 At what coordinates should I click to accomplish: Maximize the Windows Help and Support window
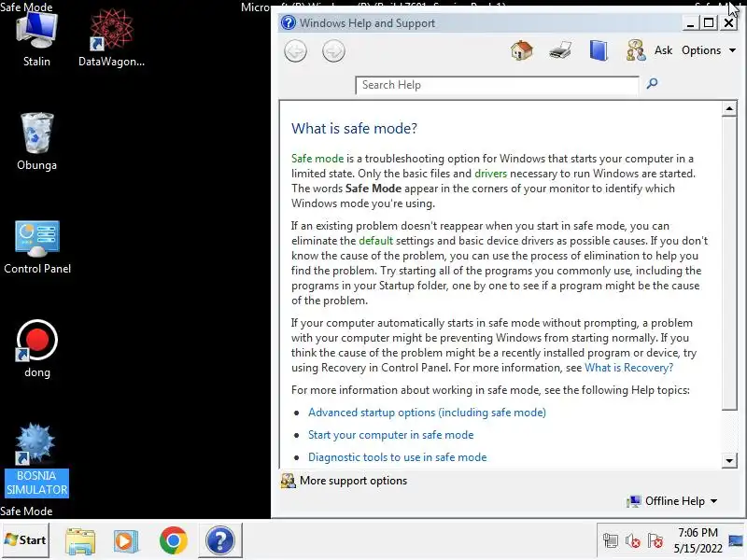tap(709, 22)
